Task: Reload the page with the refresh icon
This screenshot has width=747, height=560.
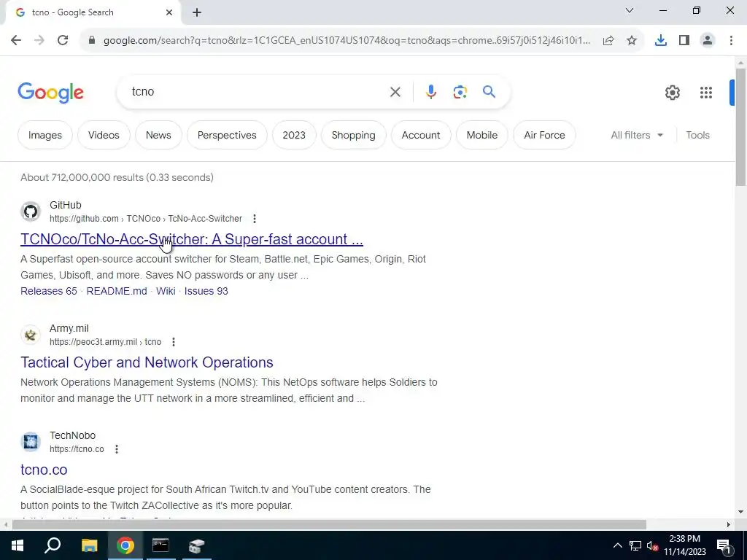Action: point(63,41)
